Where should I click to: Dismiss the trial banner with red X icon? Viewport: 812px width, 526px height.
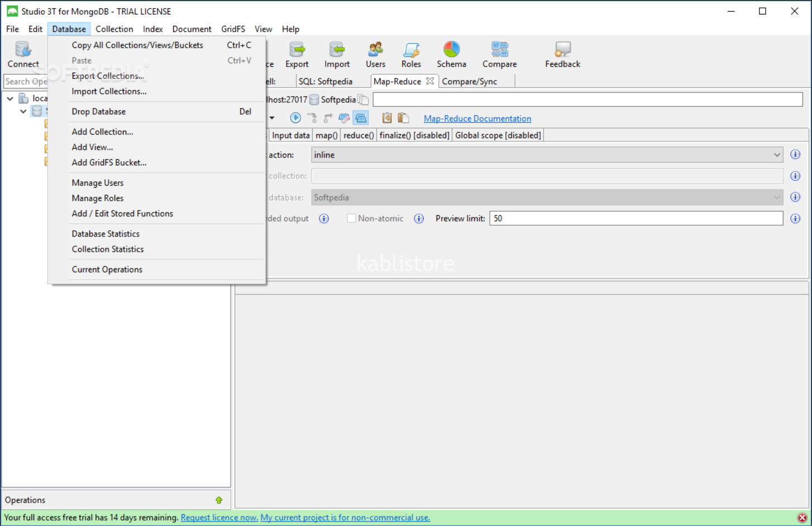(803, 518)
